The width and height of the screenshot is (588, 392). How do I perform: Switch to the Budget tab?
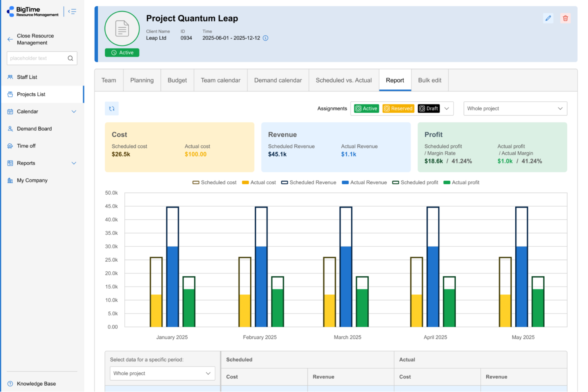click(177, 80)
